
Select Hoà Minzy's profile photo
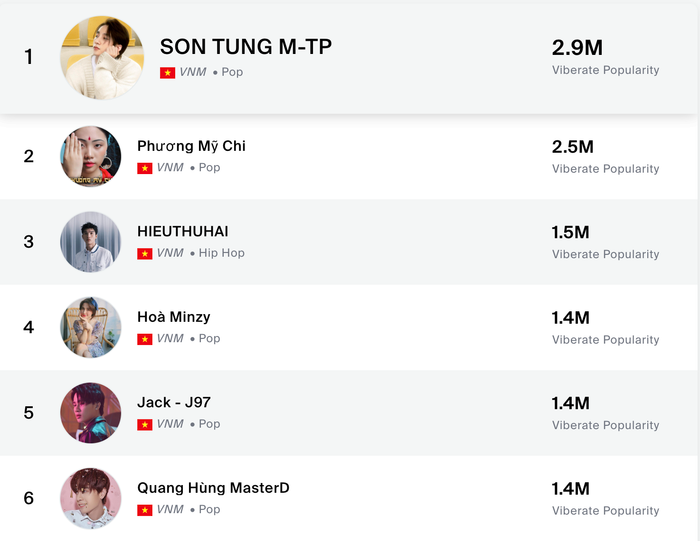coord(91,327)
